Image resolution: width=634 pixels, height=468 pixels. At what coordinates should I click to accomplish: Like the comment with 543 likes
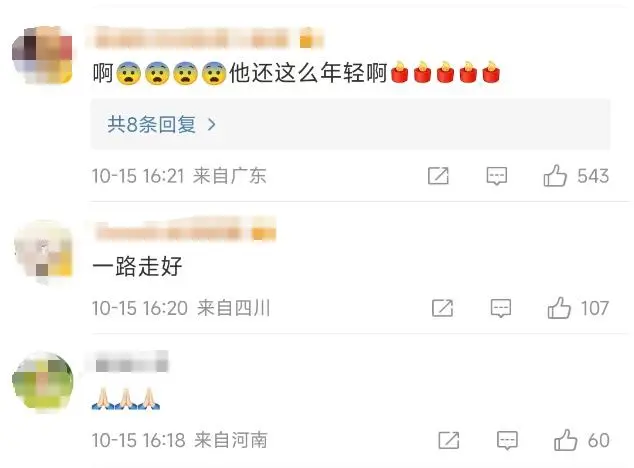click(x=555, y=176)
